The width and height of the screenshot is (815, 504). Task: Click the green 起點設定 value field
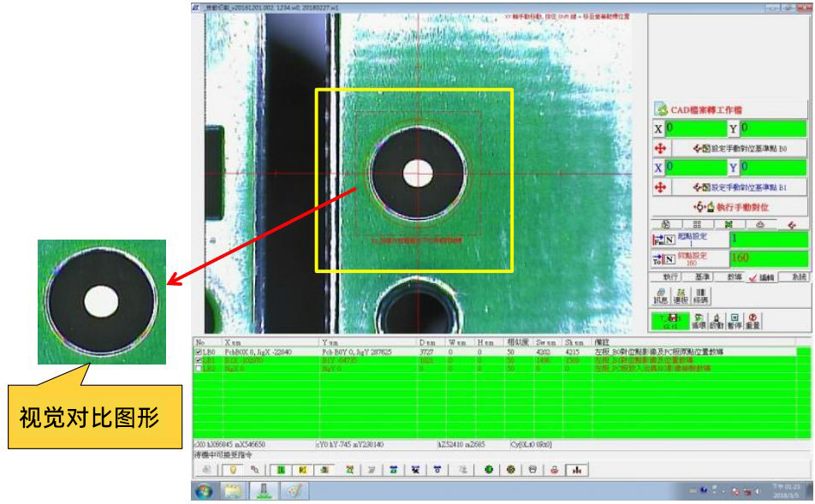click(x=768, y=240)
